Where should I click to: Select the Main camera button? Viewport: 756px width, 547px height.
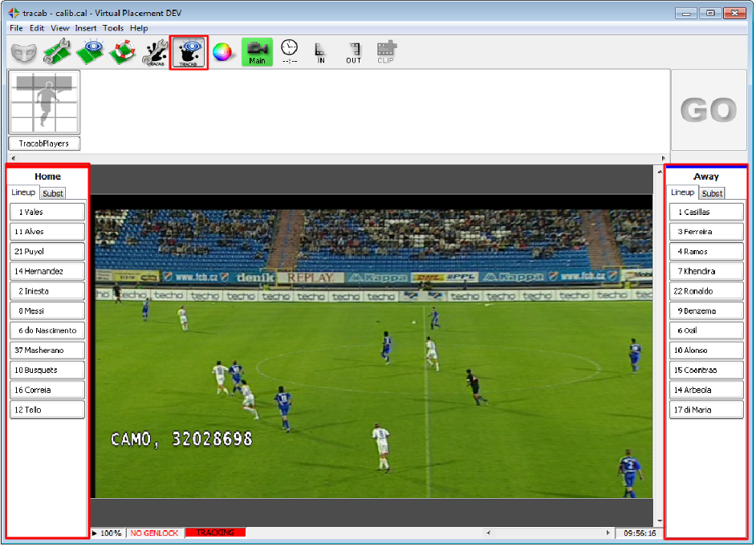257,52
